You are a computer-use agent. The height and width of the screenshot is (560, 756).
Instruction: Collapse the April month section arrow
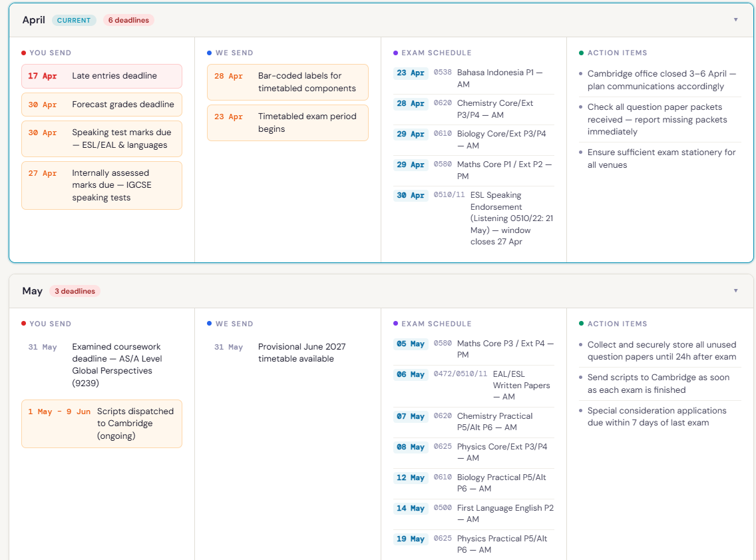[x=735, y=20]
